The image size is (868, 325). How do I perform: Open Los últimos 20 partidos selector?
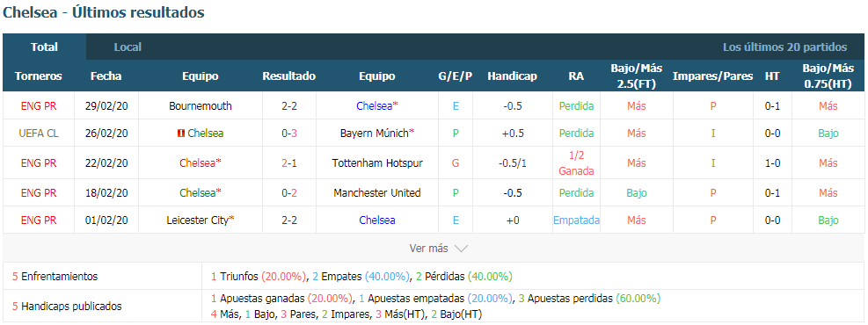[x=784, y=47]
